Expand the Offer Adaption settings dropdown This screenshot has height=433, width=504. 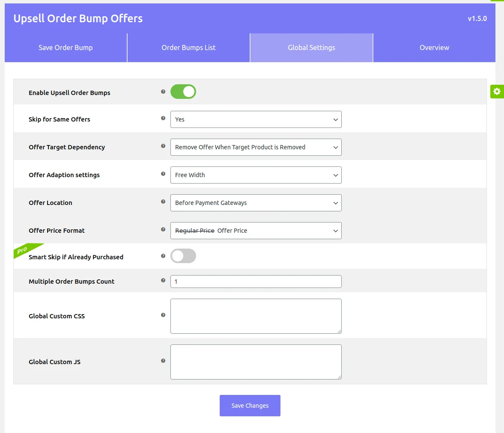point(256,175)
